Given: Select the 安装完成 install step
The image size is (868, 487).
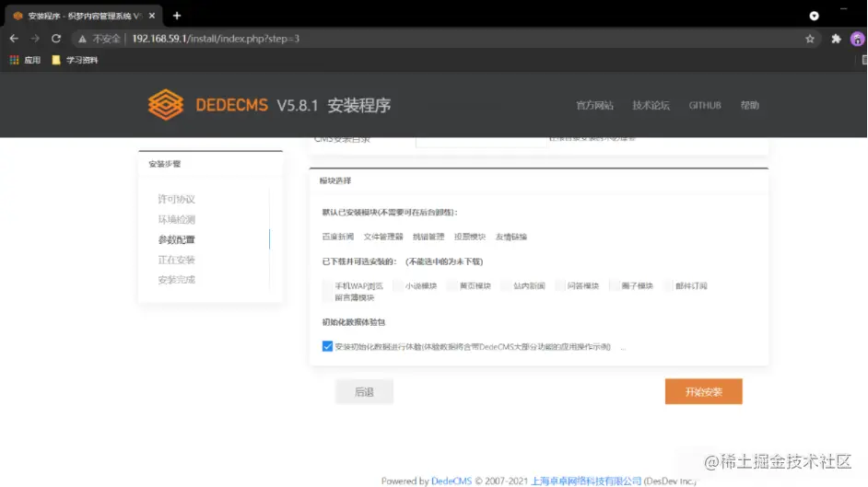Looking at the screenshot, I should pos(177,280).
